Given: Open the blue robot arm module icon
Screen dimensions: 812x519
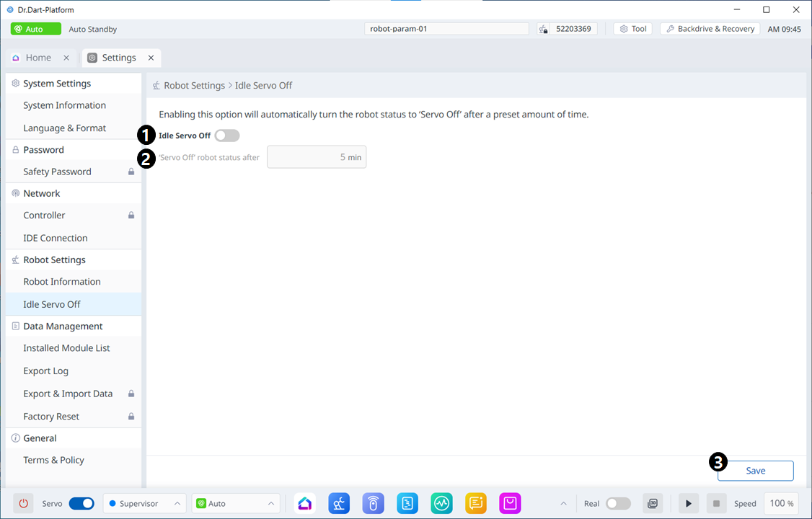Looking at the screenshot, I should pos(339,503).
